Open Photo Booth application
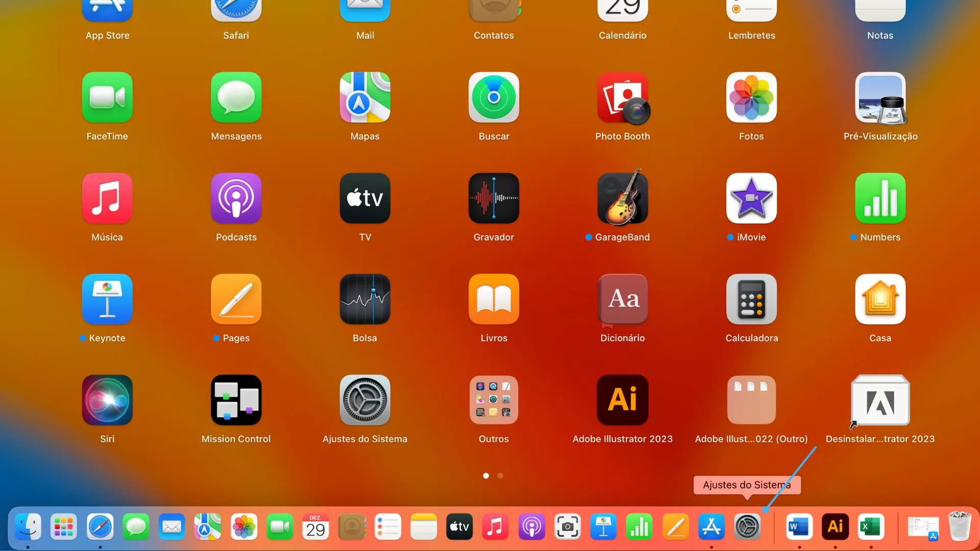980x551 pixels. 622,97
